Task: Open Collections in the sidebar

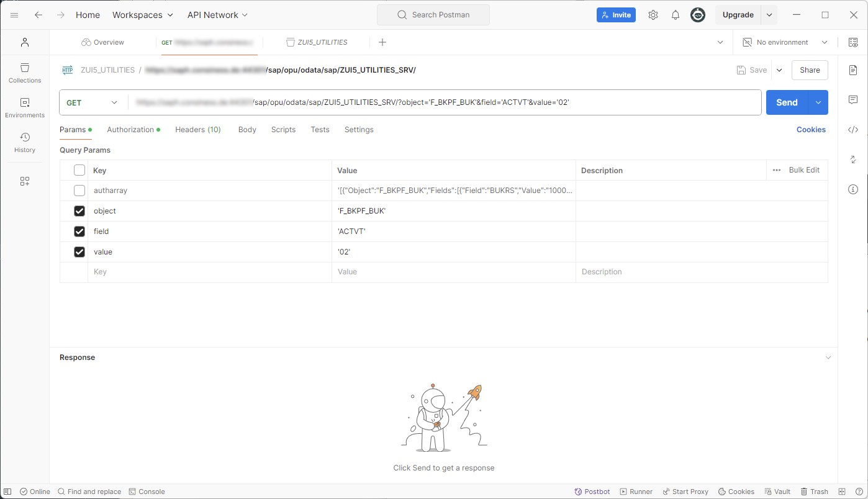Action: coord(25,73)
